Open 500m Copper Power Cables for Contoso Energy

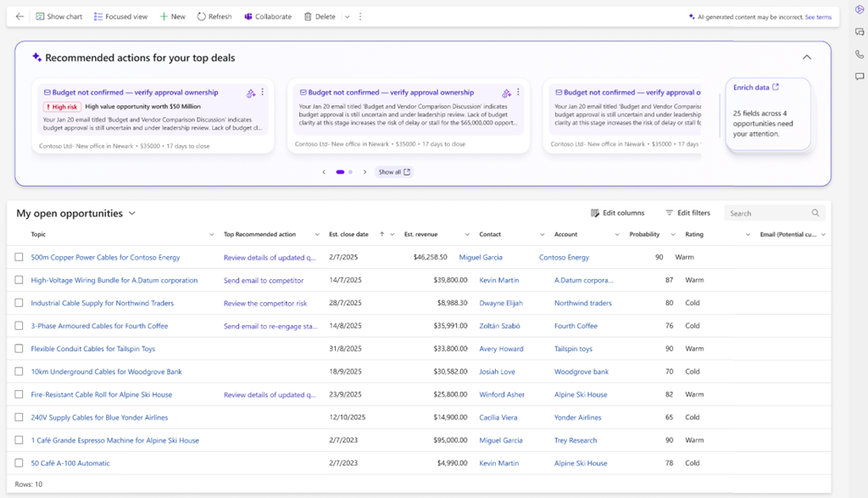105,258
